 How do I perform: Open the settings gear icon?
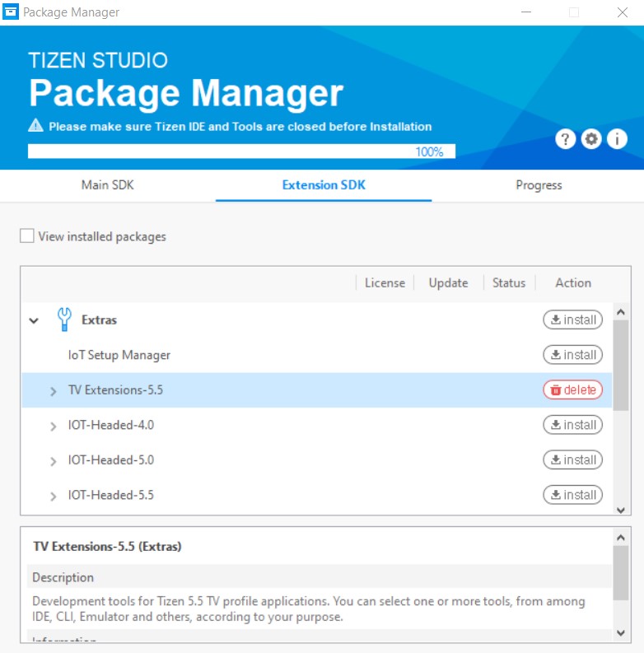point(591,139)
